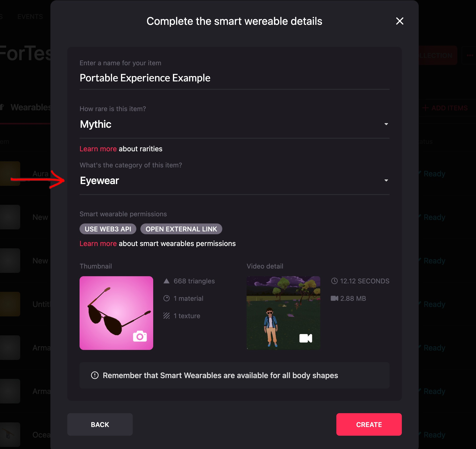
Task: Click the texture count icon
Action: click(x=167, y=316)
